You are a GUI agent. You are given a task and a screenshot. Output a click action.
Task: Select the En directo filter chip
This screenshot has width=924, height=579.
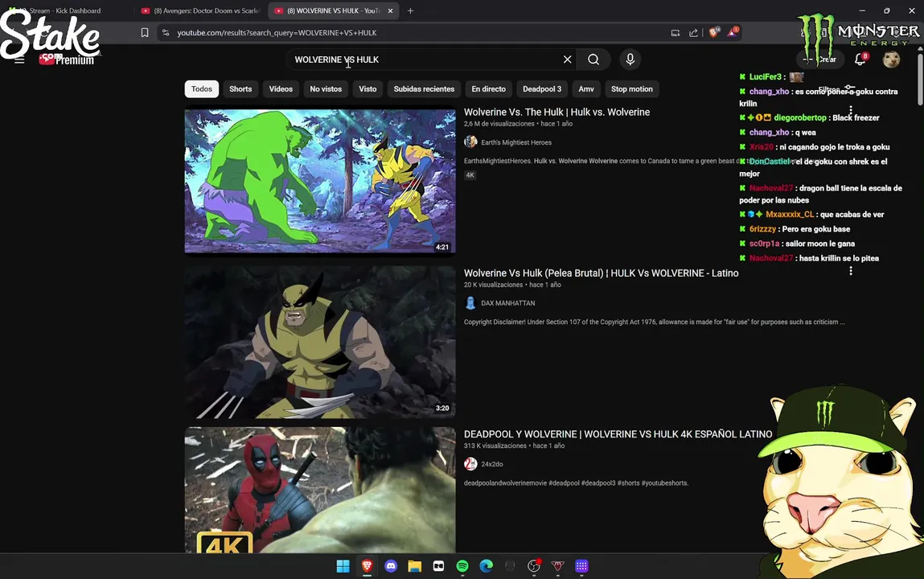click(488, 89)
